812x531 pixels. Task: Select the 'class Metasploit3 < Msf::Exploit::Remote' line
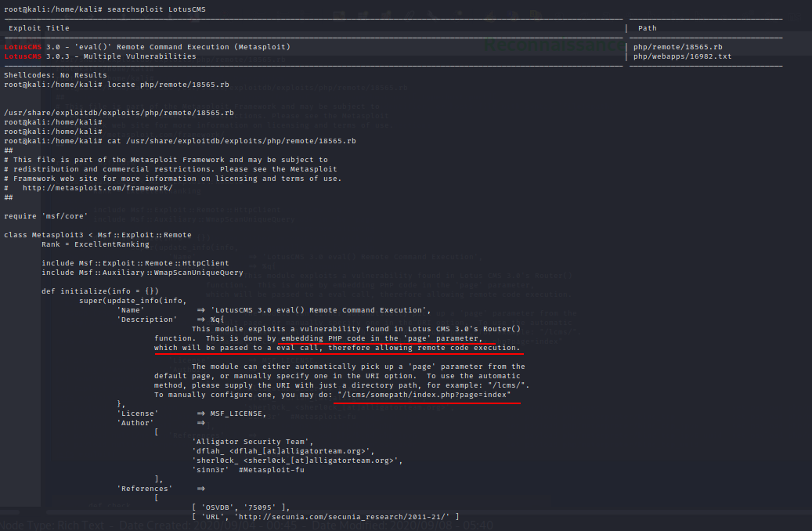click(x=98, y=235)
